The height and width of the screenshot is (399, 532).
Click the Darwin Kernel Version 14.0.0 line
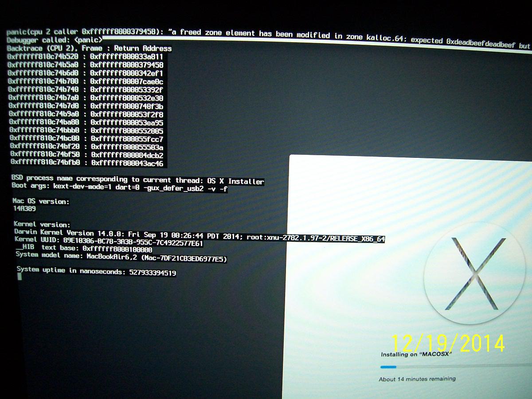pos(199,236)
